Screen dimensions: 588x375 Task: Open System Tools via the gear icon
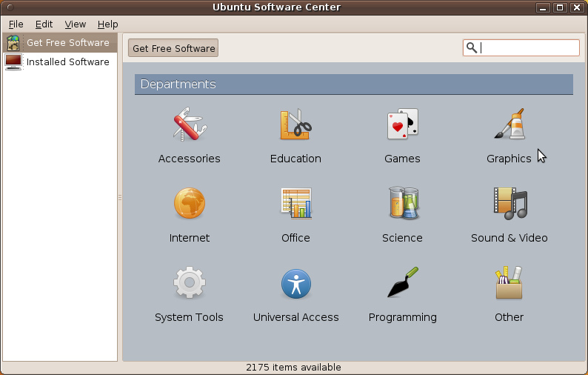coord(190,282)
